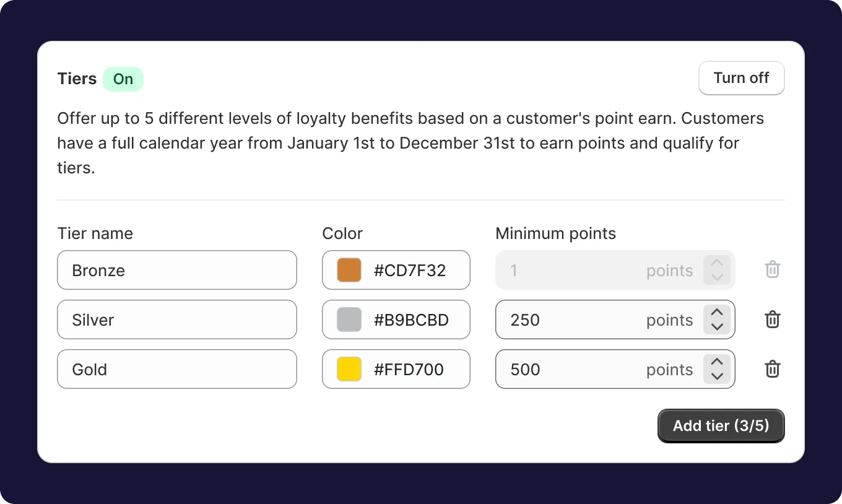Increase Gold minimum points with up arrow
Screen dimensions: 842x504
pos(717,362)
